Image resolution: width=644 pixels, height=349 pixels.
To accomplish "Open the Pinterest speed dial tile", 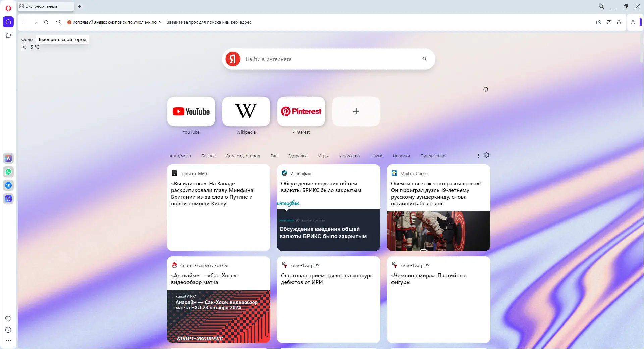I will [x=301, y=111].
